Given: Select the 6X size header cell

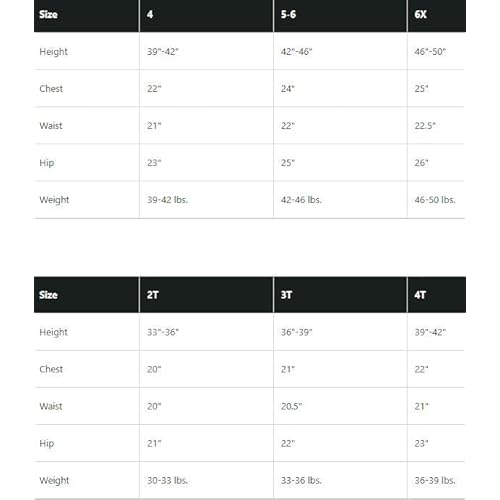Looking at the screenshot, I should pos(437,15).
